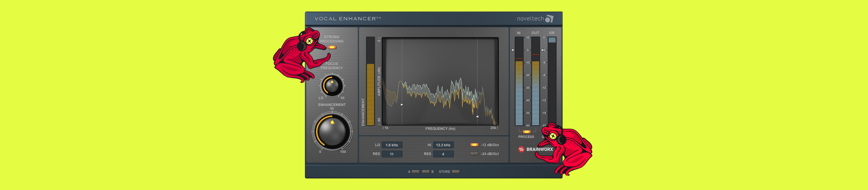Click the 1k frequency axis label
The image size is (868, 190).
387,128
